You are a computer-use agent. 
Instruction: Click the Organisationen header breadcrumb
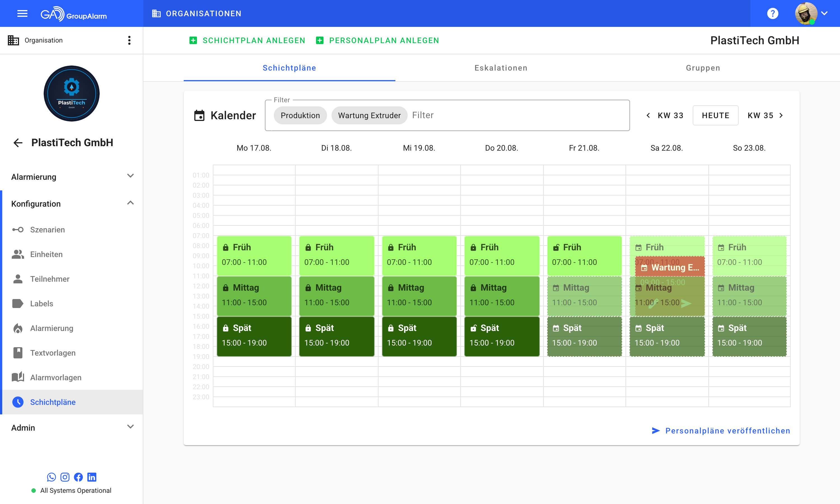[x=197, y=14]
